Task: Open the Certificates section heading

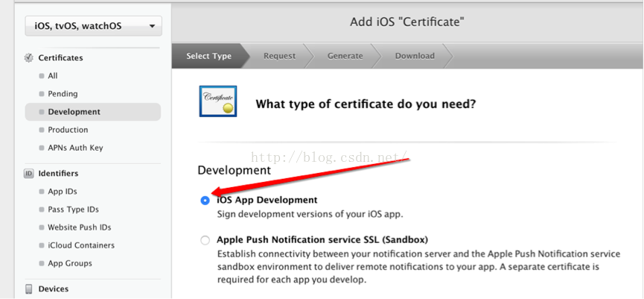Action: point(60,58)
